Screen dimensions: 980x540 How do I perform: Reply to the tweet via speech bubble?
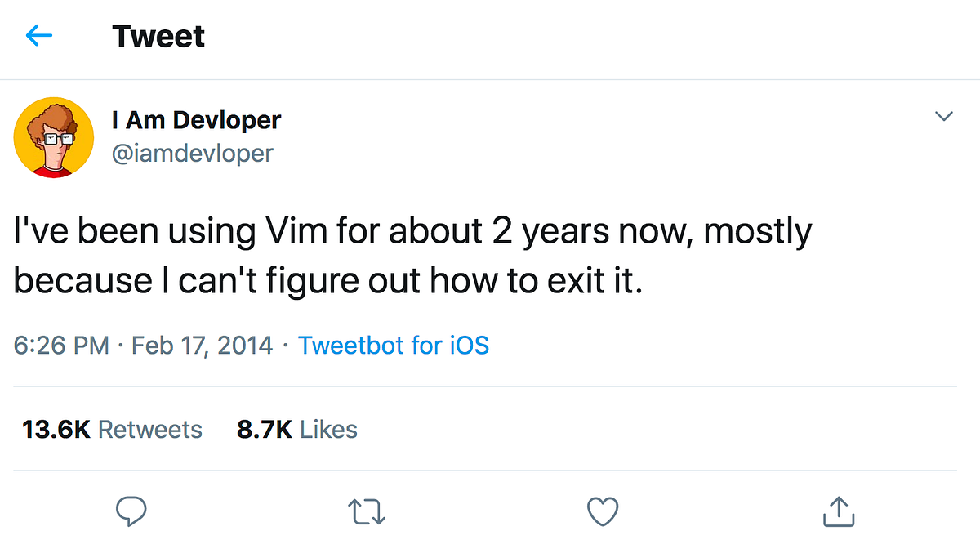click(x=131, y=511)
